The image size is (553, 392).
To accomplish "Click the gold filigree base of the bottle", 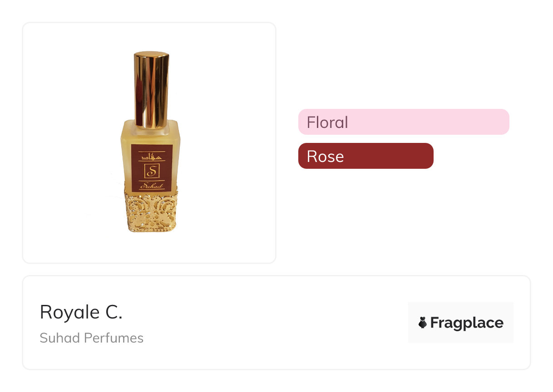I will click(151, 211).
